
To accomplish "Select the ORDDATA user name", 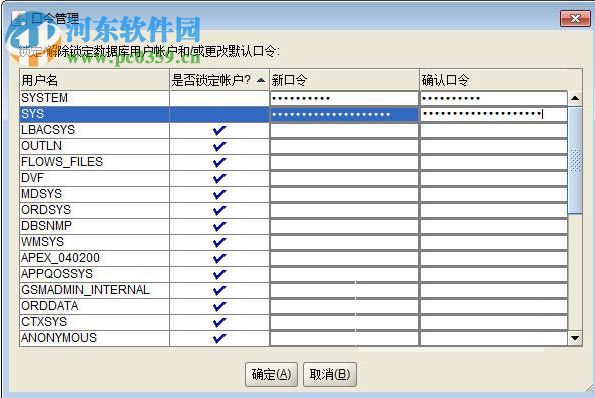I will click(50, 306).
